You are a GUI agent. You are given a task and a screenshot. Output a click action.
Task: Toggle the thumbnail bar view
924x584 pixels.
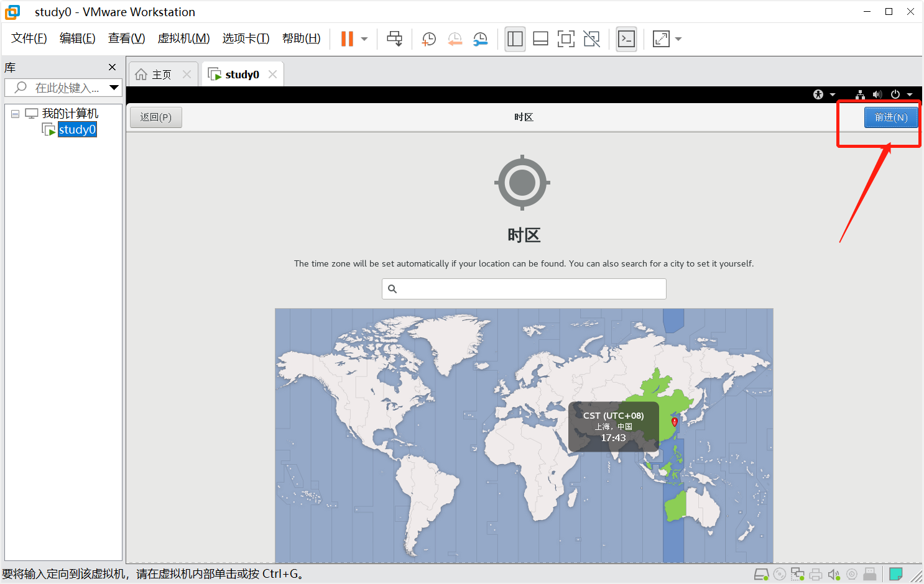coord(540,39)
